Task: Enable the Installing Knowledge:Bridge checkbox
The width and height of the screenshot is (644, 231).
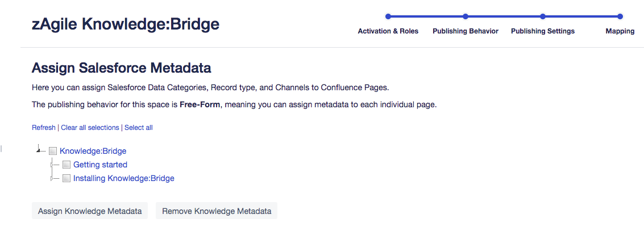Action: (x=67, y=178)
